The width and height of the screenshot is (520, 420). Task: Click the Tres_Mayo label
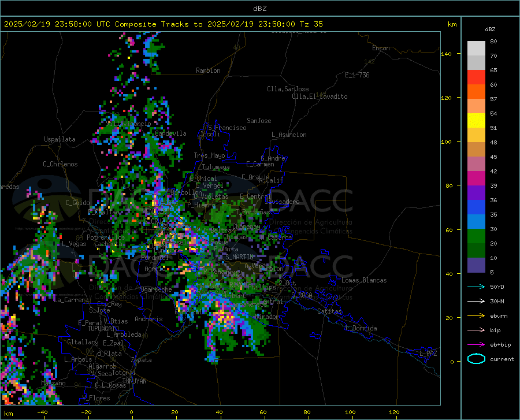[x=209, y=155]
